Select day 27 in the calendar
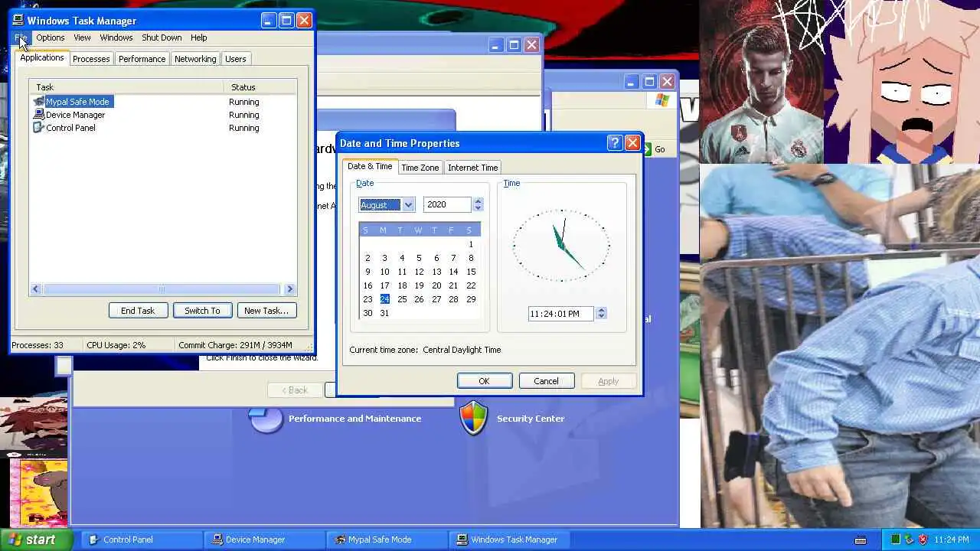The width and height of the screenshot is (980, 551). pyautogui.click(x=436, y=299)
